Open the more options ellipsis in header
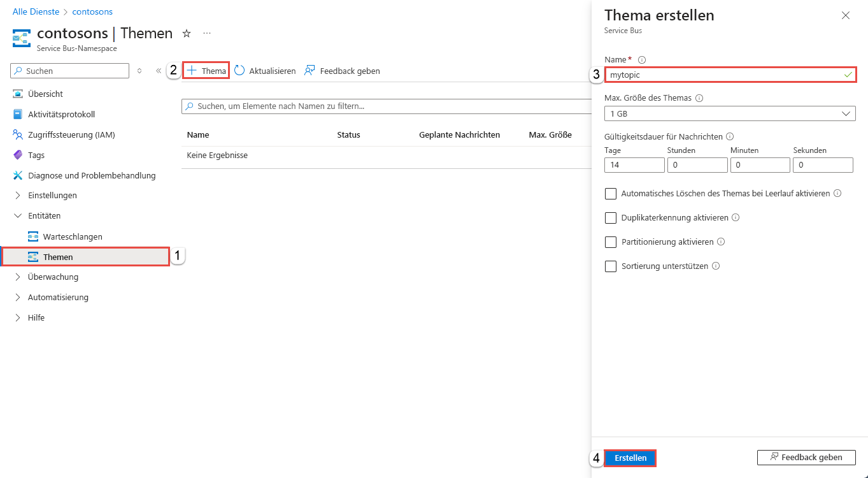Viewport: 868px width, 478px height. click(207, 33)
